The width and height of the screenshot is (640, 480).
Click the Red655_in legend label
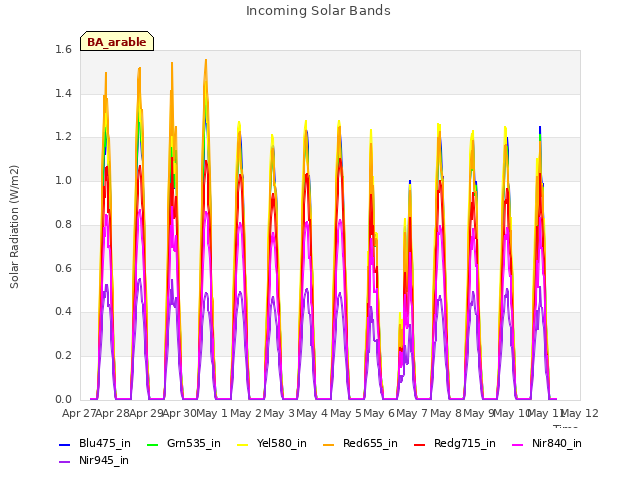click(x=370, y=443)
